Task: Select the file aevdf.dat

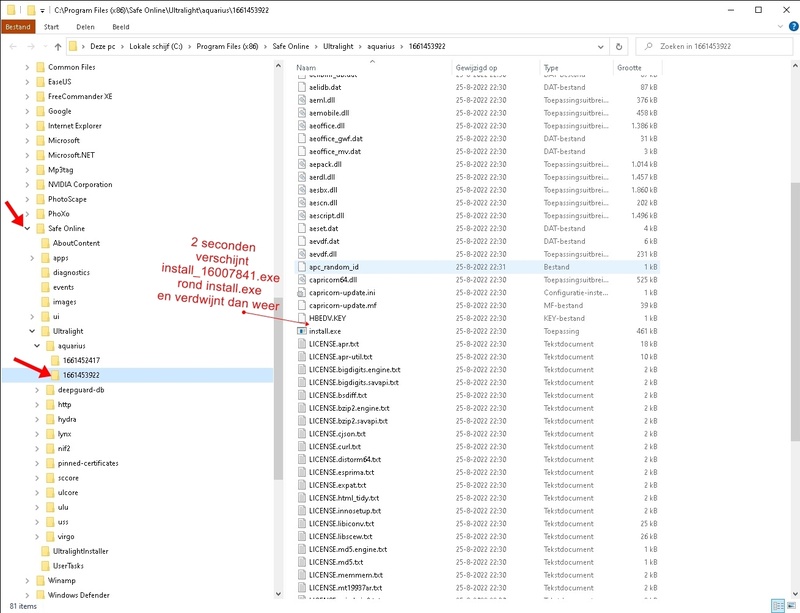Action: point(324,241)
